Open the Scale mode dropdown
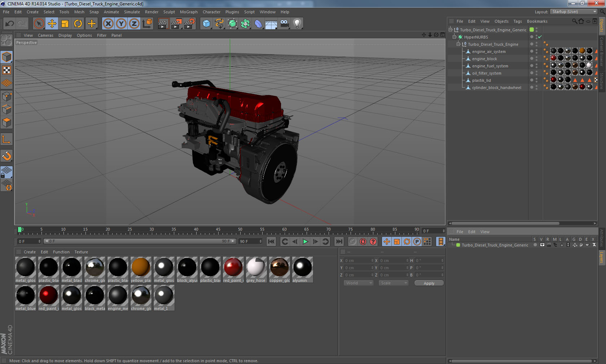606x364 pixels. click(394, 283)
